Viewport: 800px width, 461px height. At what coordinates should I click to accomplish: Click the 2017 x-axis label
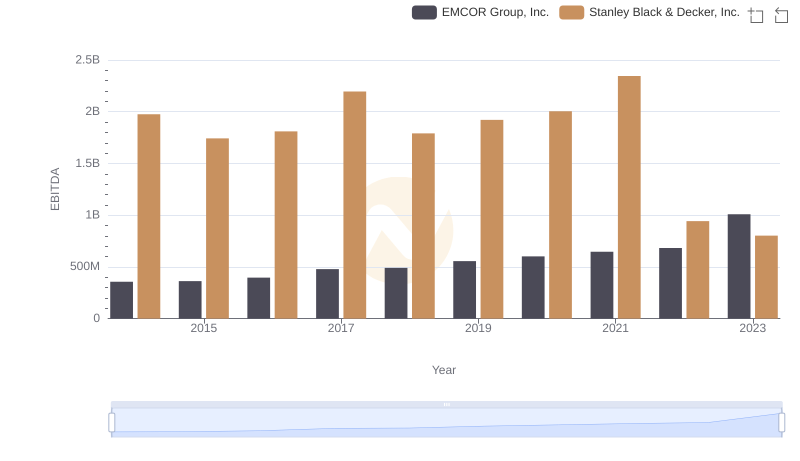click(341, 328)
